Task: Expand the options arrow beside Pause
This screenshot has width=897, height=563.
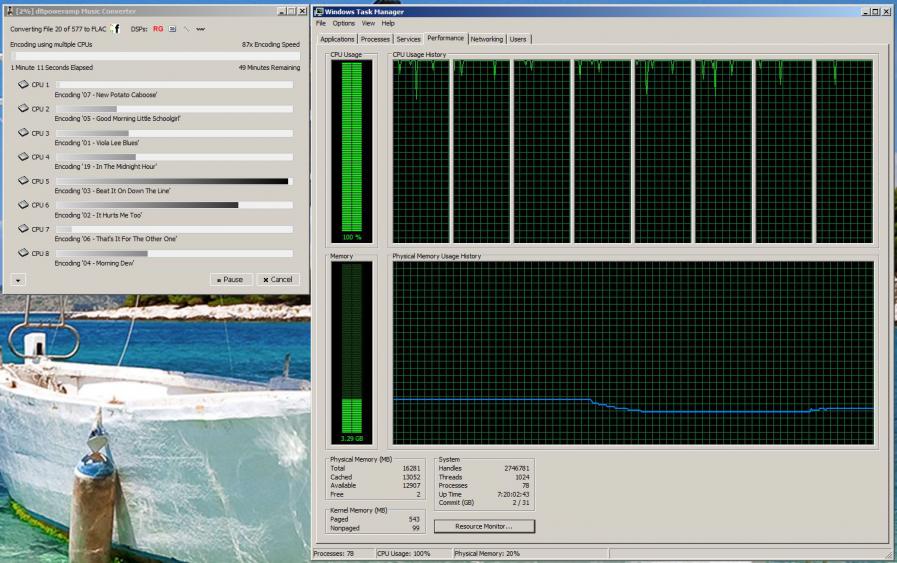Action: 19,280
